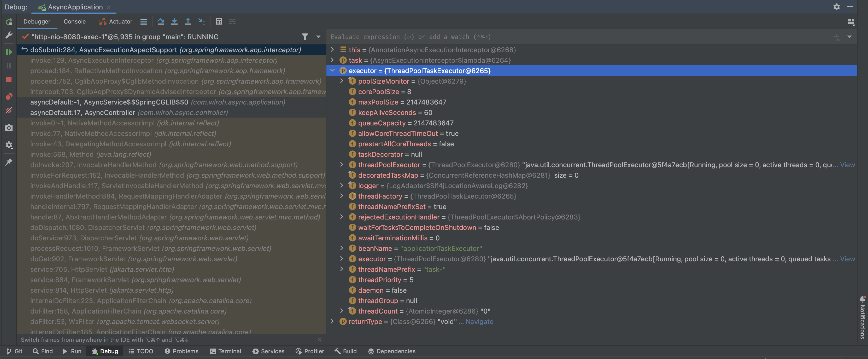The width and height of the screenshot is (868, 359).
Task: Click Navigate link next to returnType
Action: click(479, 322)
